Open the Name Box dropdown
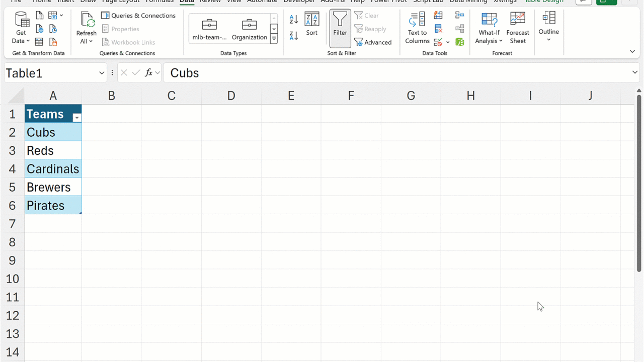The height and width of the screenshot is (362, 644). (x=102, y=73)
